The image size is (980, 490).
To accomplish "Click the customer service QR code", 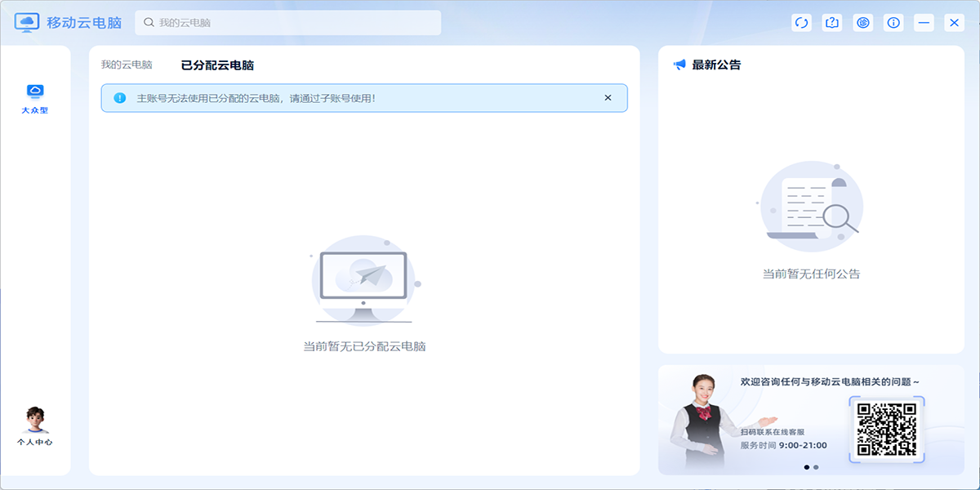I will tap(886, 428).
